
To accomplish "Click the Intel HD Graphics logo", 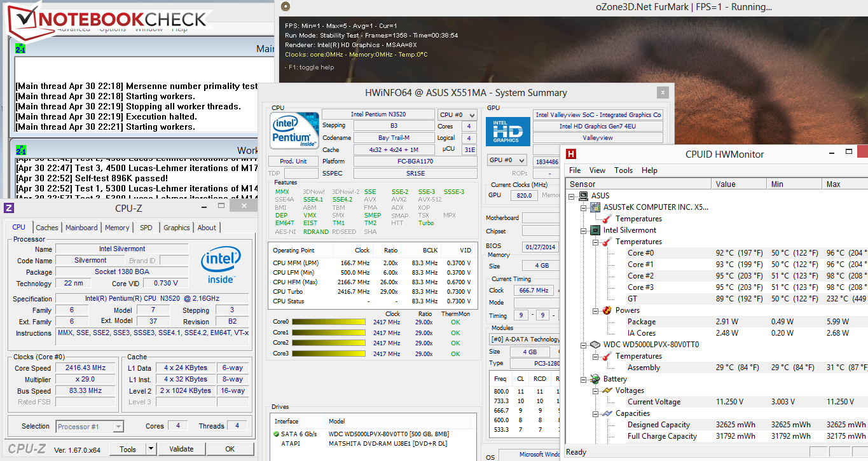I will [x=507, y=131].
